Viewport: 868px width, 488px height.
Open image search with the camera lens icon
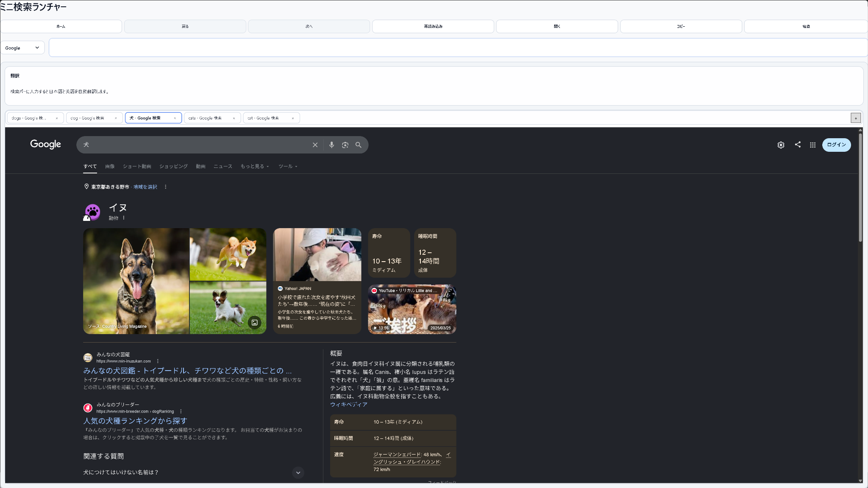[x=345, y=145]
